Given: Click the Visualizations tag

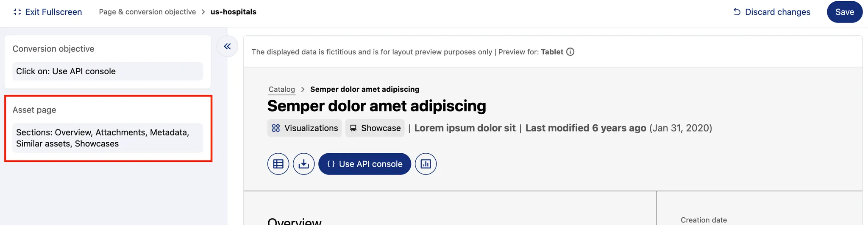Looking at the screenshot, I should pos(304,128).
